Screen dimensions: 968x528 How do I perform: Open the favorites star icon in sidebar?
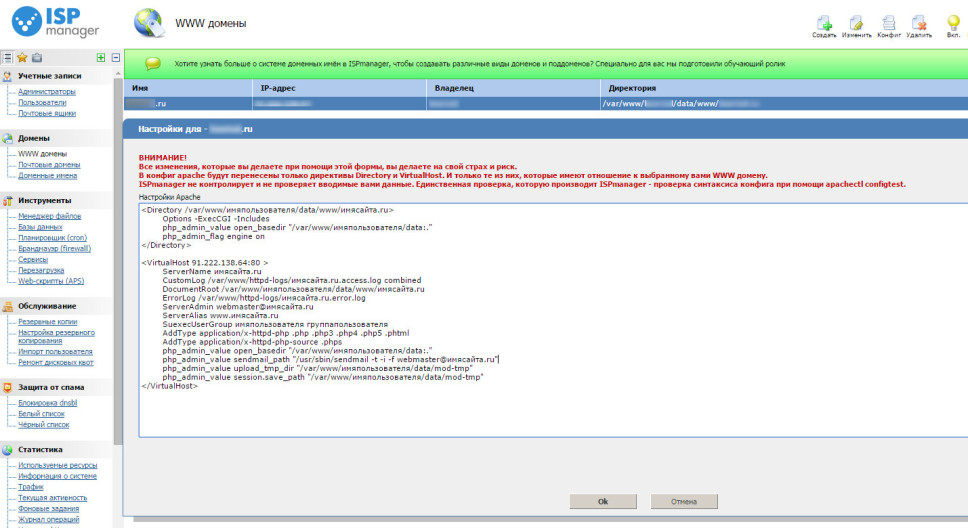coord(22,57)
